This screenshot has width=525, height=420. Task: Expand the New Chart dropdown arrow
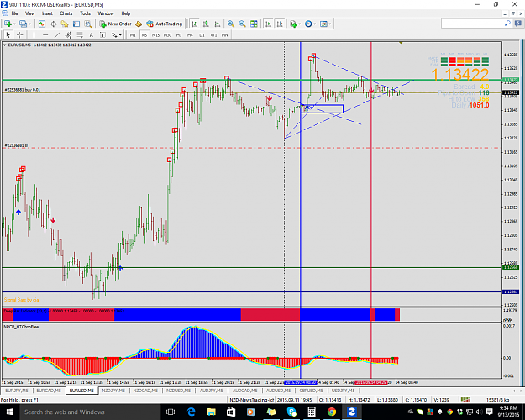14,24
